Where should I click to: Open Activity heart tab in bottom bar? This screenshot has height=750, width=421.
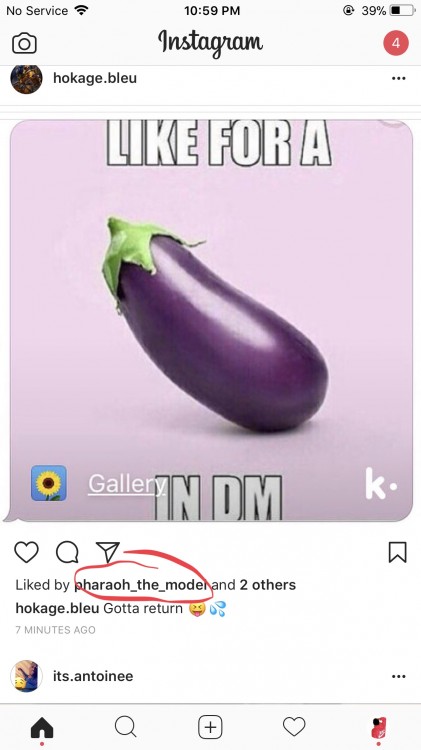(294, 727)
